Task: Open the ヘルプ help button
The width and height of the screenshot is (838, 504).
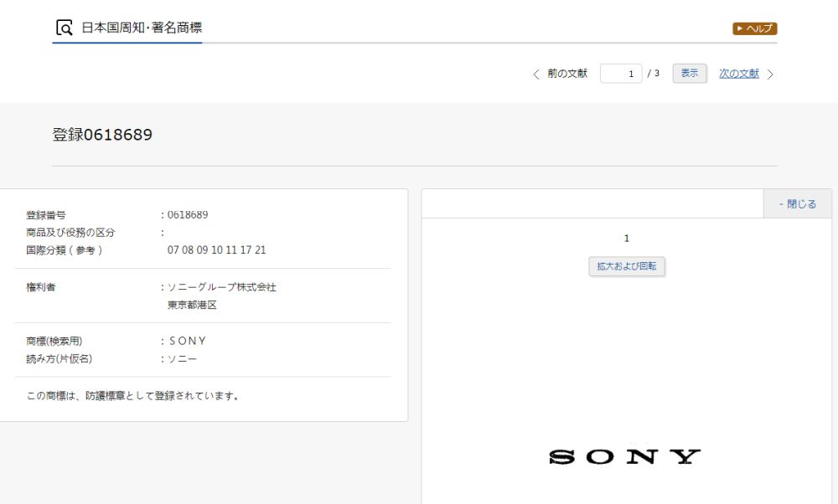Action: pyautogui.click(x=755, y=28)
